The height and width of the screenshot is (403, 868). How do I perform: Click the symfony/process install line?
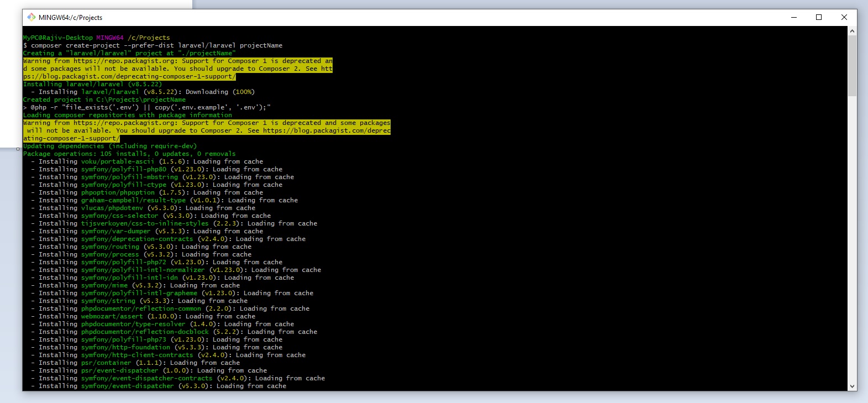(x=141, y=254)
